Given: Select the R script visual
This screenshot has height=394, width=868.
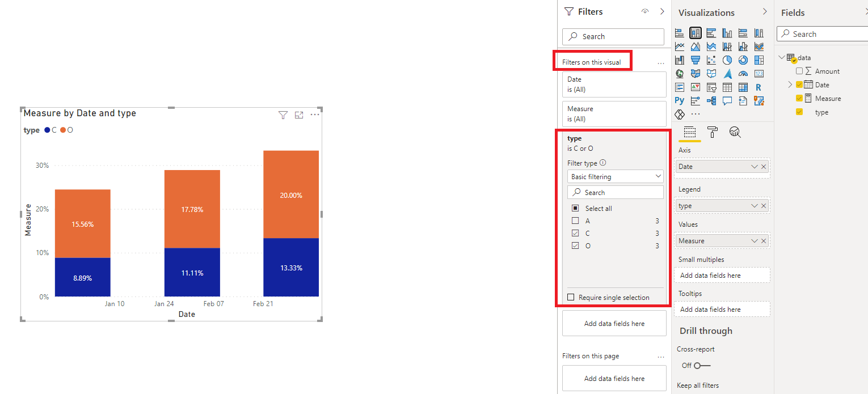Looking at the screenshot, I should click(x=759, y=87).
